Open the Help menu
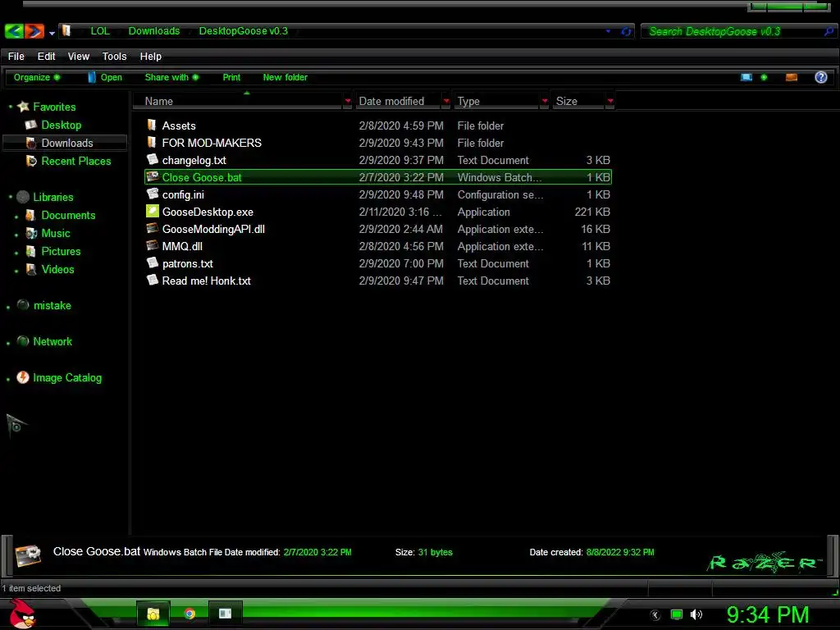Viewport: 840px width, 630px height. [x=151, y=57]
